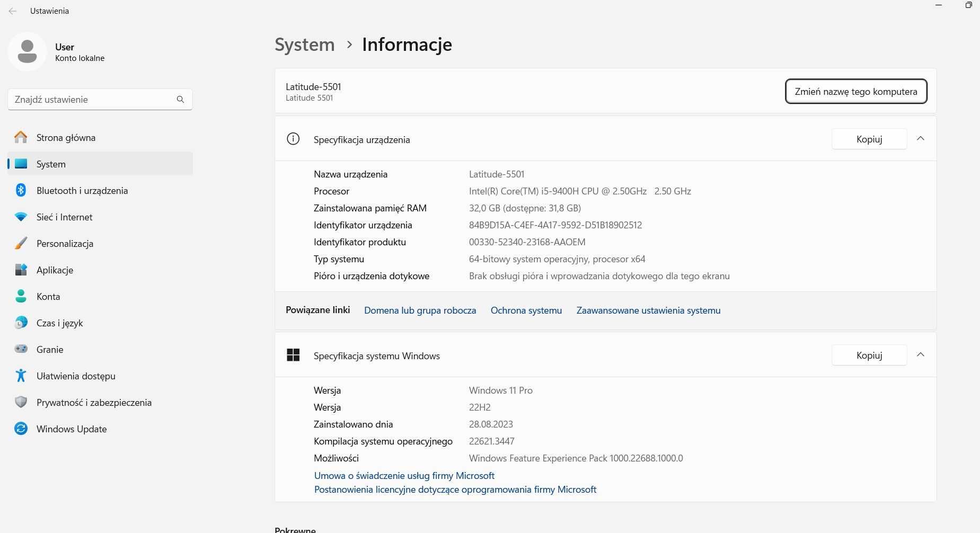Click the search magnifier icon
980x533 pixels.
(180, 99)
